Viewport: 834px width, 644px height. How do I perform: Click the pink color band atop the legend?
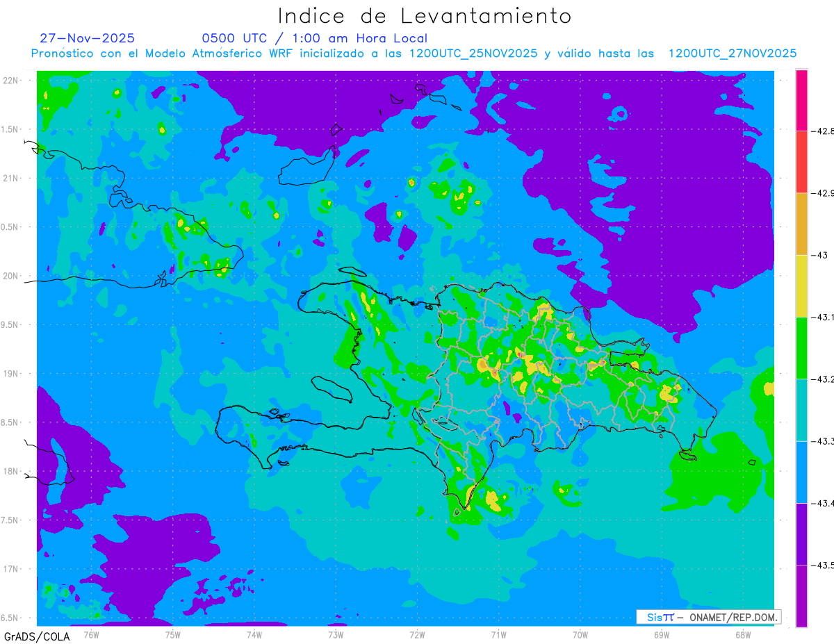point(801,100)
